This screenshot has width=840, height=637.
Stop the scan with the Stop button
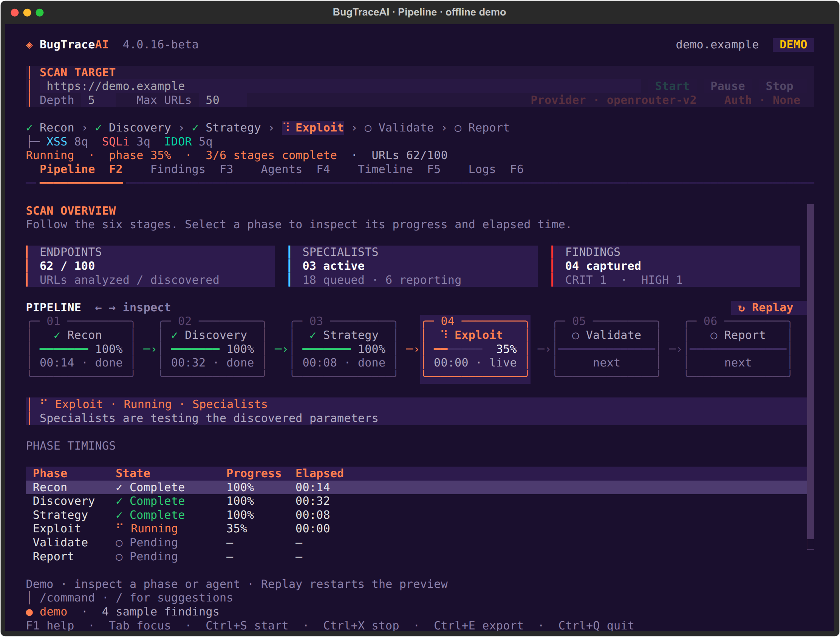[x=779, y=86]
